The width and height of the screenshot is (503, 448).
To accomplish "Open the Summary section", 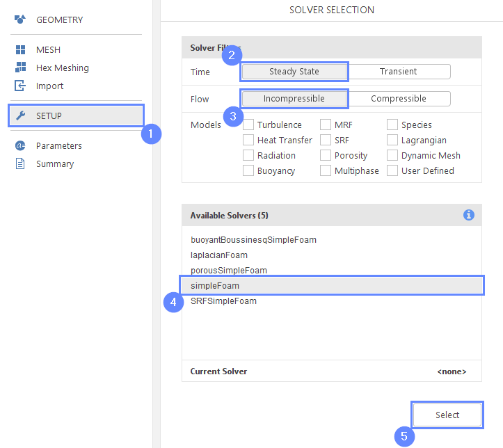I will pos(55,164).
